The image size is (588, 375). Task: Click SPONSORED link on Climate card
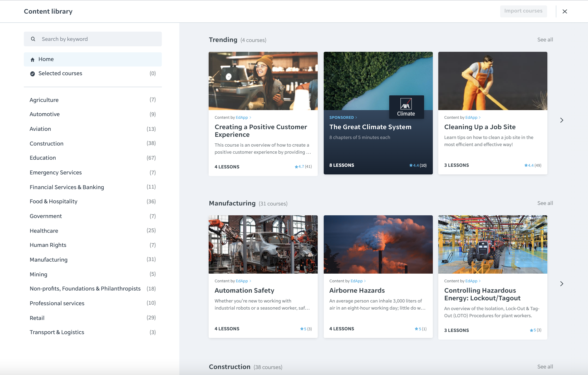[x=343, y=117]
